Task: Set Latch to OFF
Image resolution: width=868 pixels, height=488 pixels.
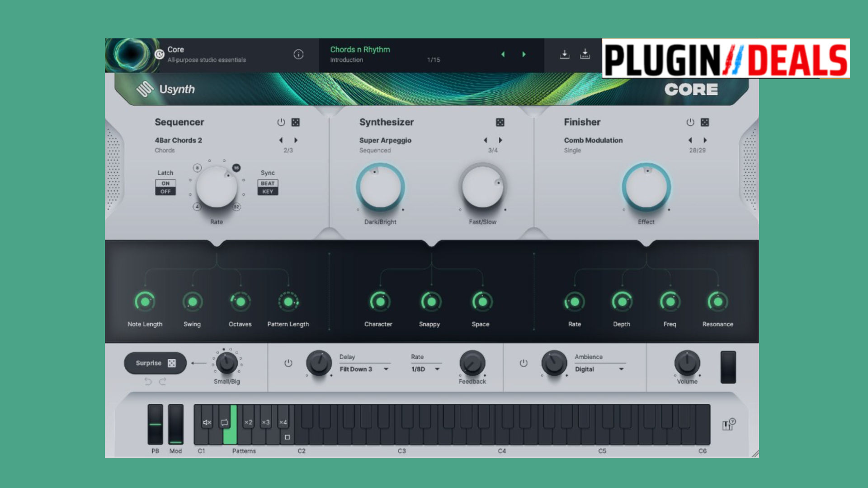Action: click(165, 192)
